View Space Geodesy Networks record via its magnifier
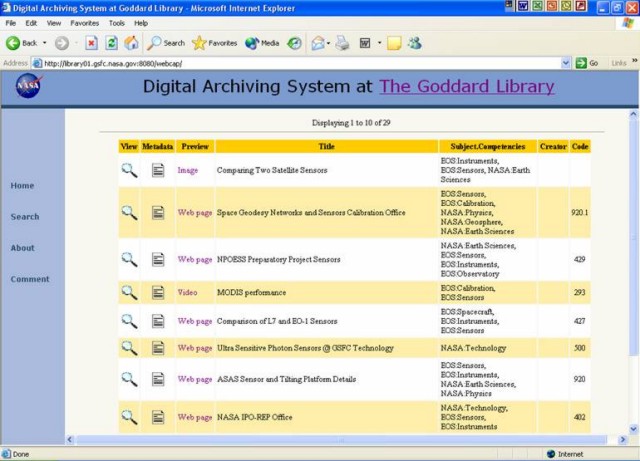 coord(129,212)
